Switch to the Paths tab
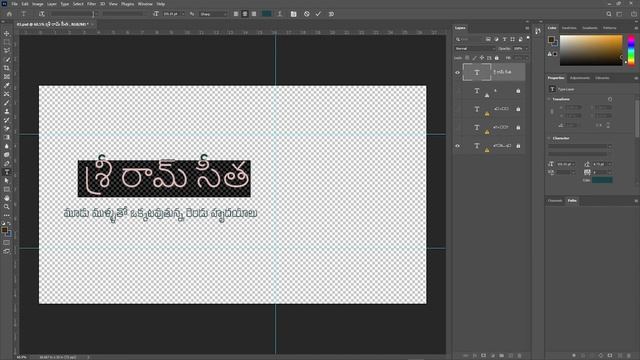Viewport: 640px width, 360px height. point(572,201)
